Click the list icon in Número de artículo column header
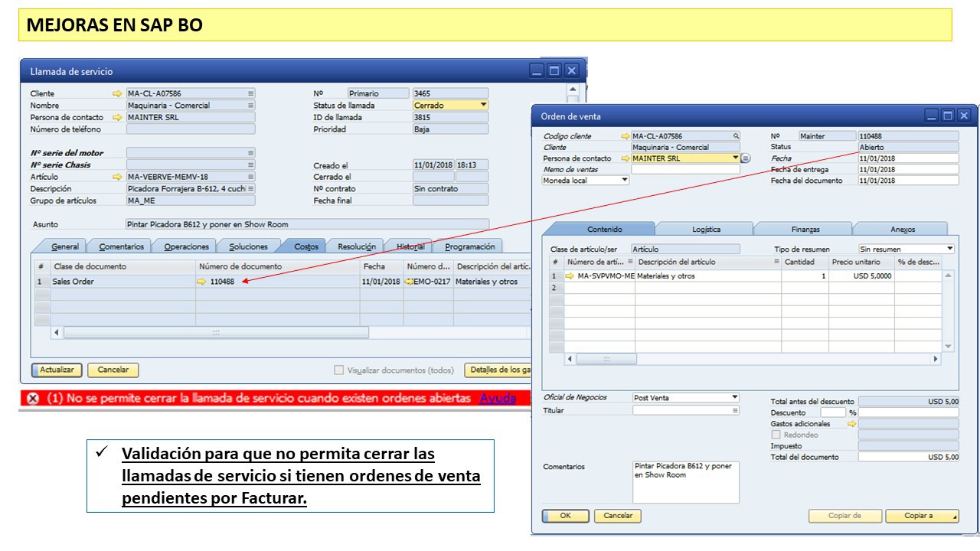980x551 pixels. pos(631,262)
